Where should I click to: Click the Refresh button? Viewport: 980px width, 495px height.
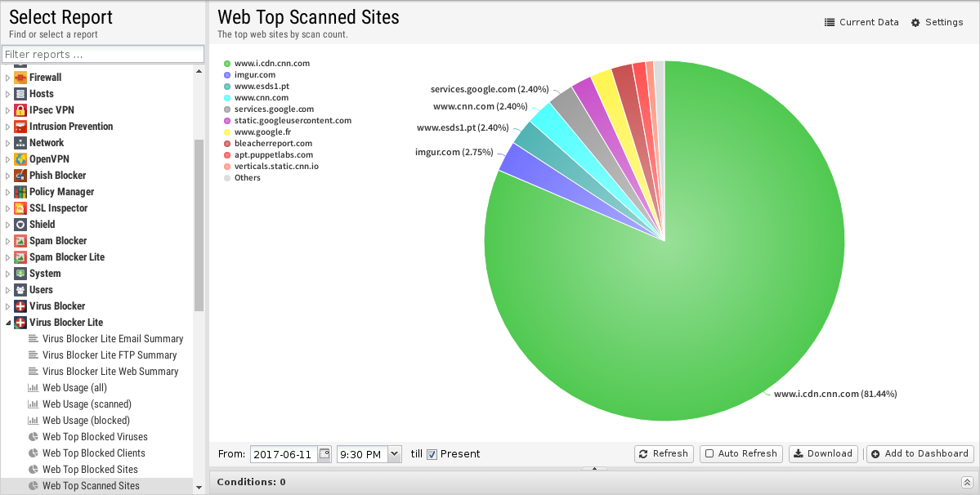coord(664,454)
